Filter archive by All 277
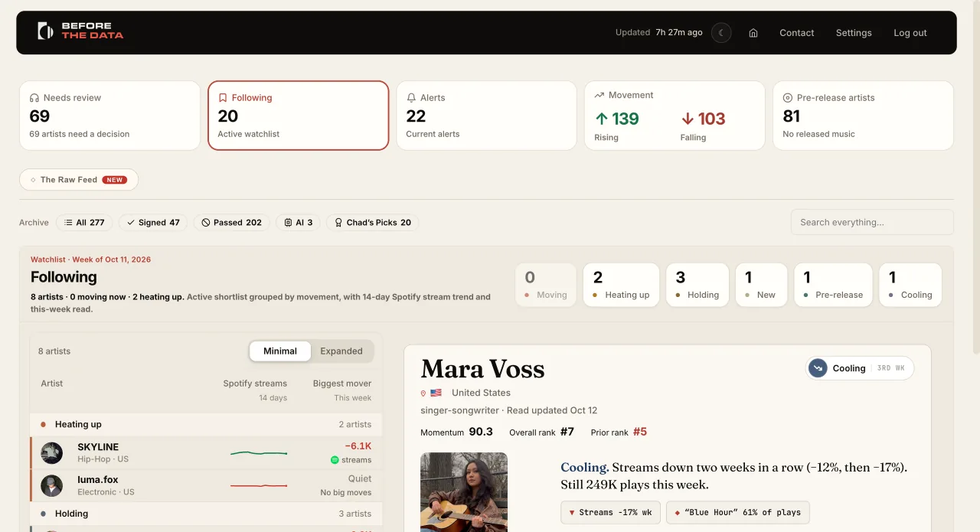This screenshot has width=980, height=532. pyautogui.click(x=84, y=223)
